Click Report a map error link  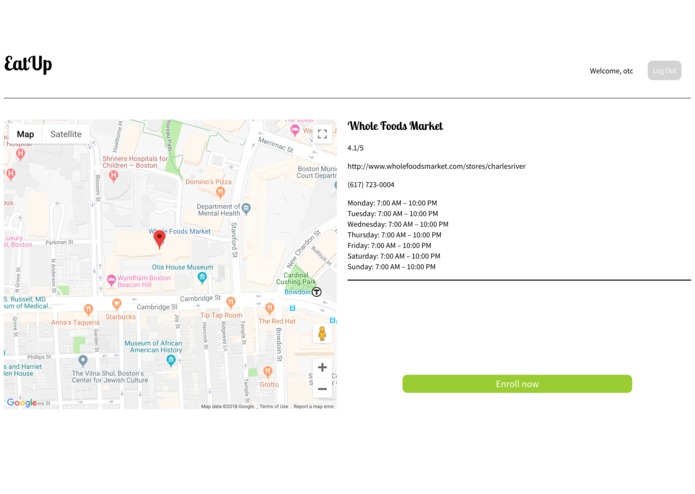(313, 406)
